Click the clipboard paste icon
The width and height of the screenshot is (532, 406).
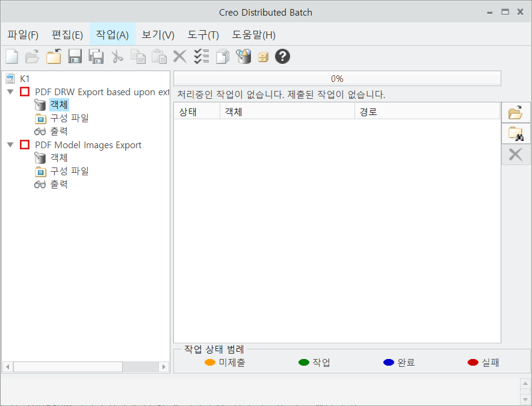pyautogui.click(x=159, y=57)
